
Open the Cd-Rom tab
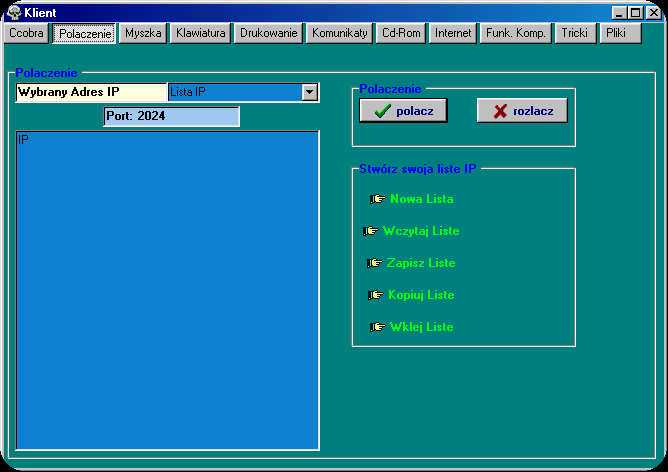pos(402,33)
